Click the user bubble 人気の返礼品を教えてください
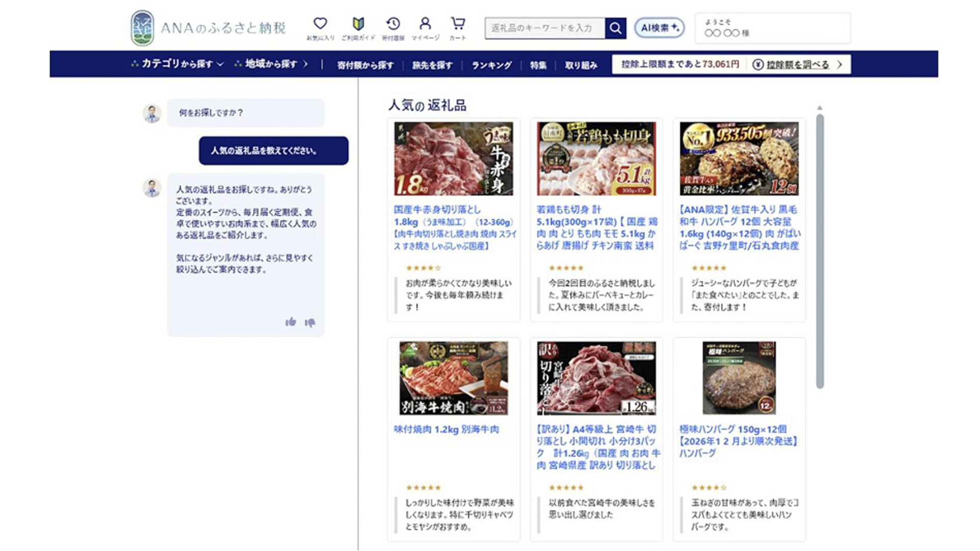This screenshot has height=551, width=980. tap(274, 151)
